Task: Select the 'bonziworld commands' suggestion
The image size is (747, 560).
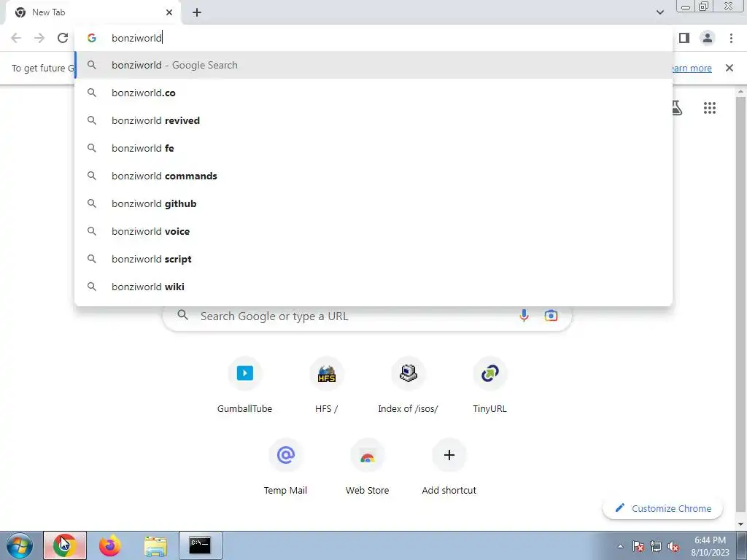Action: [x=373, y=176]
